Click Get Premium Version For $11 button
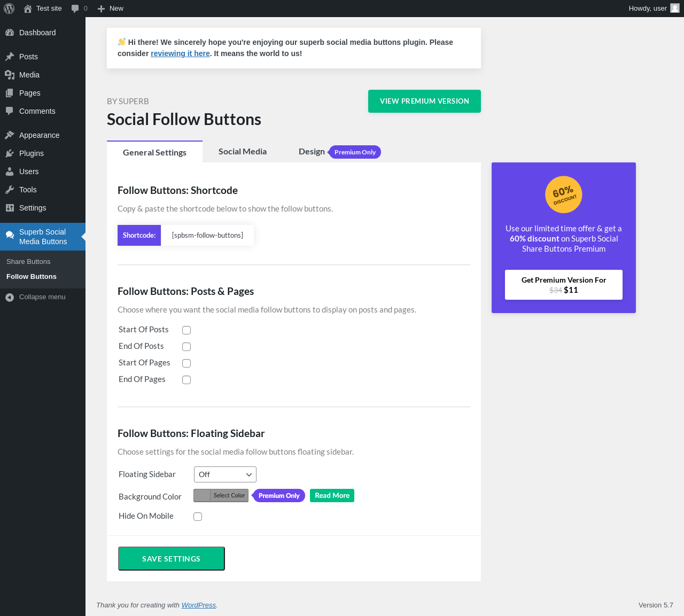This screenshot has height=616, width=684. pos(564,285)
